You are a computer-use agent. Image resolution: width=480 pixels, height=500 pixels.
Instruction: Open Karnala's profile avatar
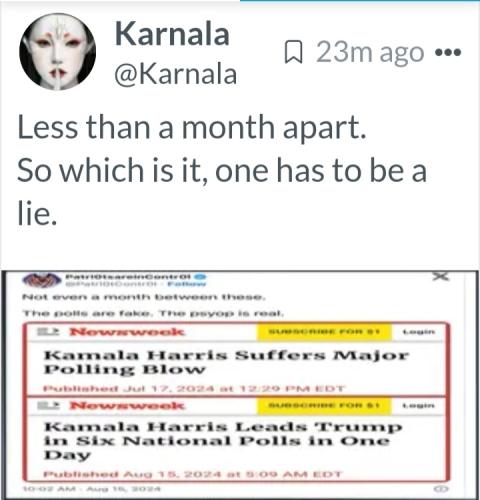point(57,52)
